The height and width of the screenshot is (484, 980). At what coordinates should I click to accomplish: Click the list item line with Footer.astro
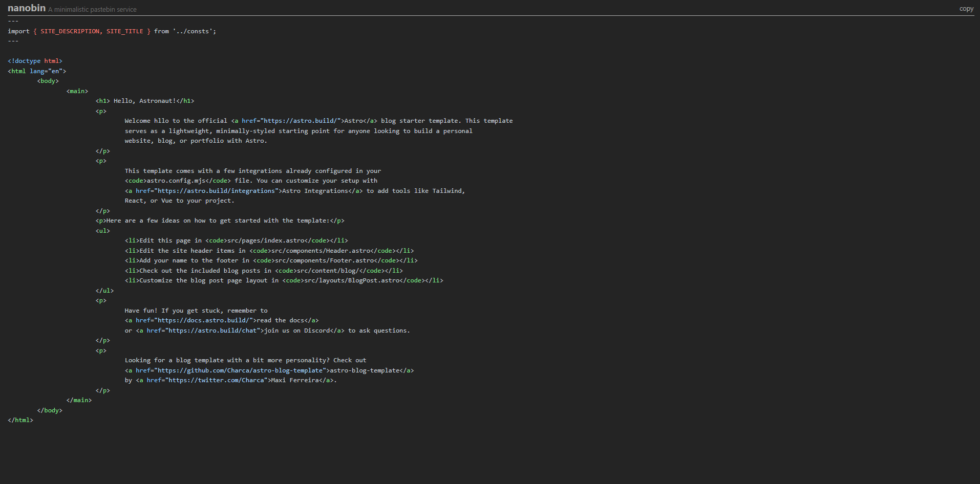(x=271, y=260)
